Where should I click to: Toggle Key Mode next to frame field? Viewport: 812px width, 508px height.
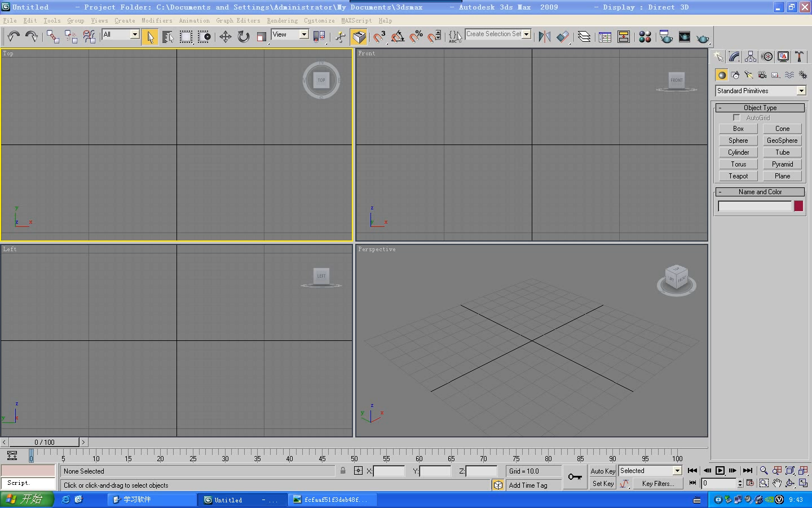point(693,483)
